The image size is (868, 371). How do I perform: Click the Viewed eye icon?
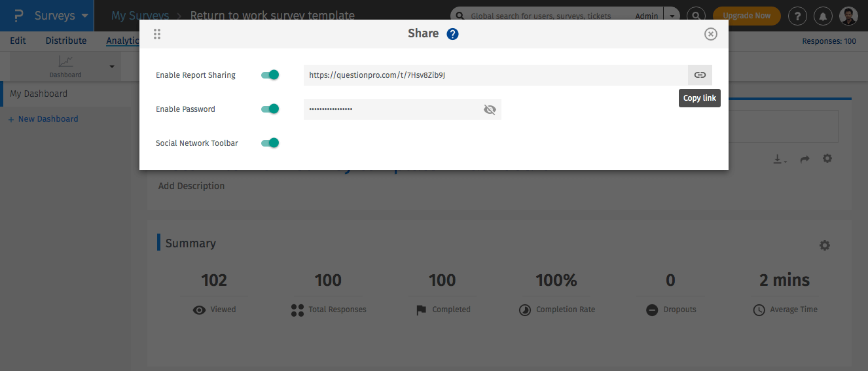tap(200, 309)
